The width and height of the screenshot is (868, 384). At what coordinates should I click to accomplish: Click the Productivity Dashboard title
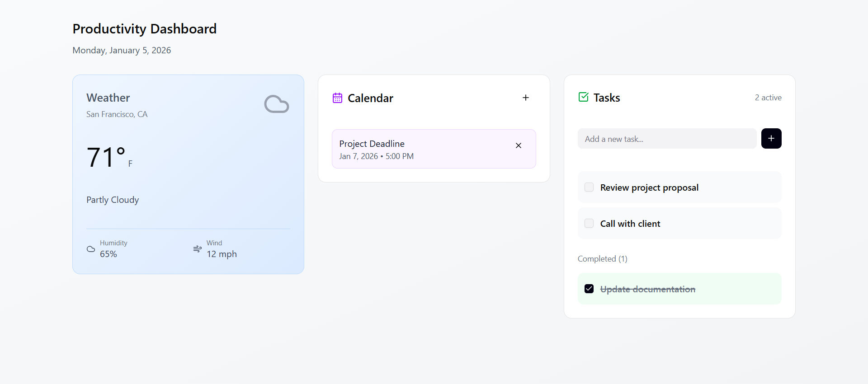click(x=144, y=29)
